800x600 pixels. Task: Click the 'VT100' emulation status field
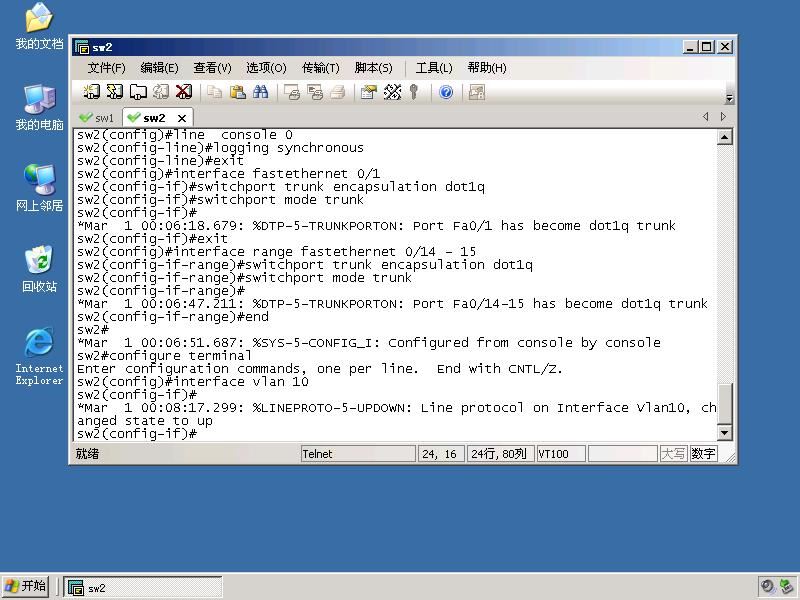click(560, 454)
